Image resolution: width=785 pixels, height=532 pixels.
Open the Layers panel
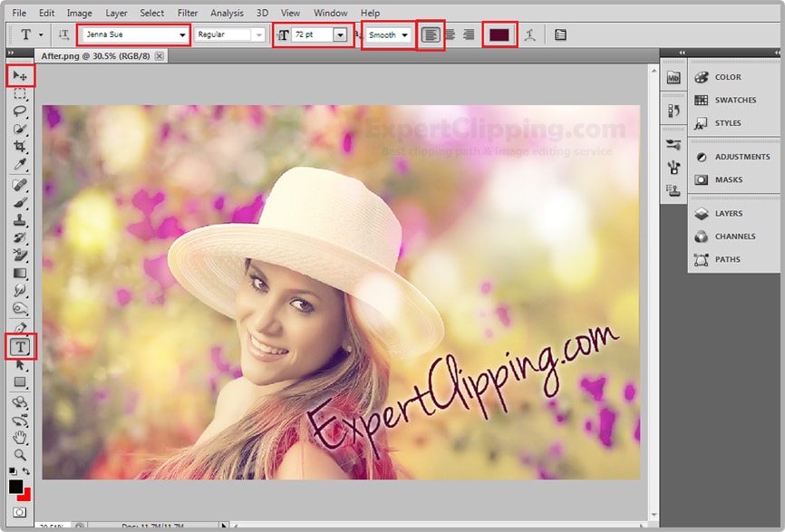(x=728, y=214)
